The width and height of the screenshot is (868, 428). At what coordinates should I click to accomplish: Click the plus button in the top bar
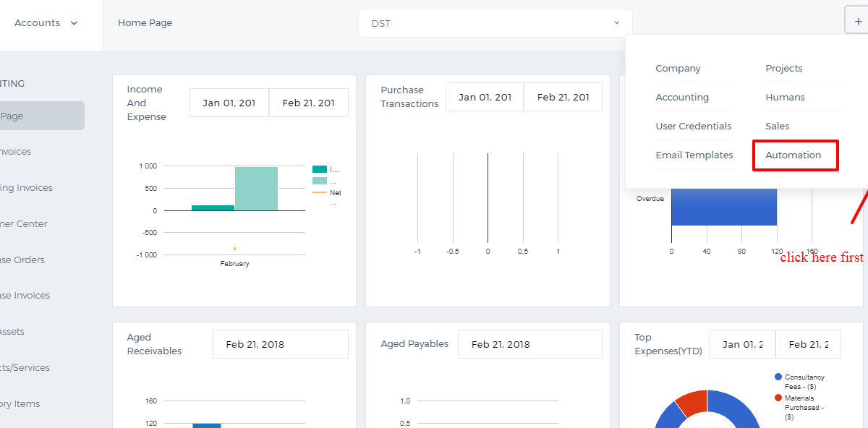(x=856, y=20)
